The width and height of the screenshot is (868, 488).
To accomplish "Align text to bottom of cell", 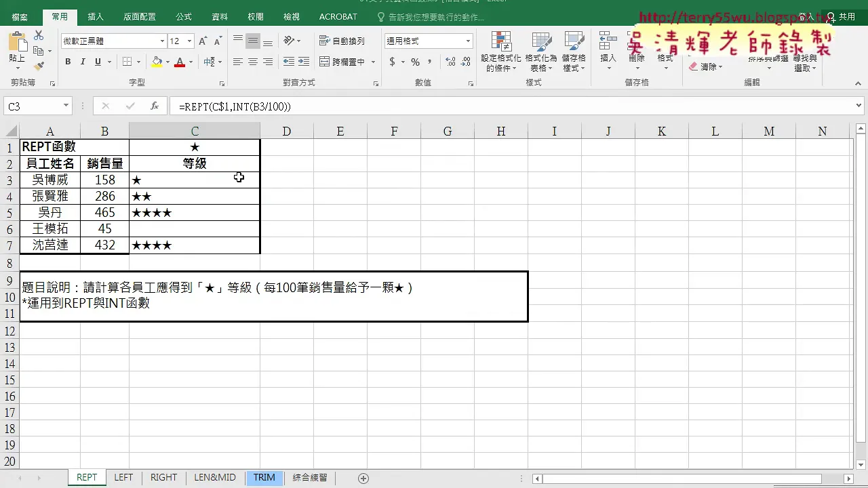I will pos(268,41).
